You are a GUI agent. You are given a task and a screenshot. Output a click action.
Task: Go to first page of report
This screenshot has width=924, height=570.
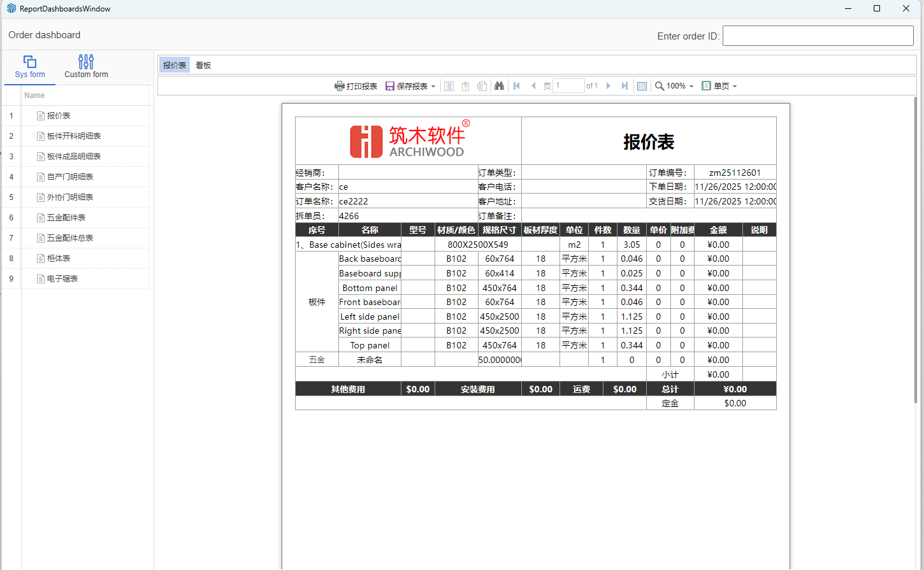point(517,86)
